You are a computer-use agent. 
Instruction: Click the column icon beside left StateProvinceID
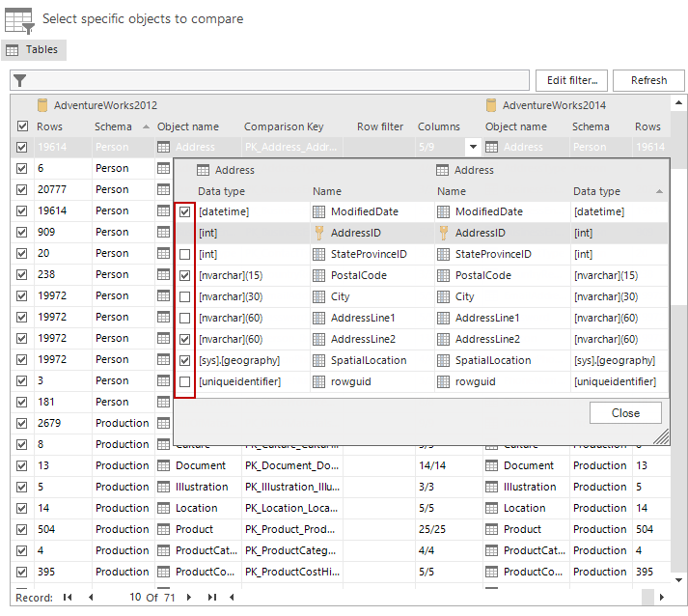tap(318, 254)
